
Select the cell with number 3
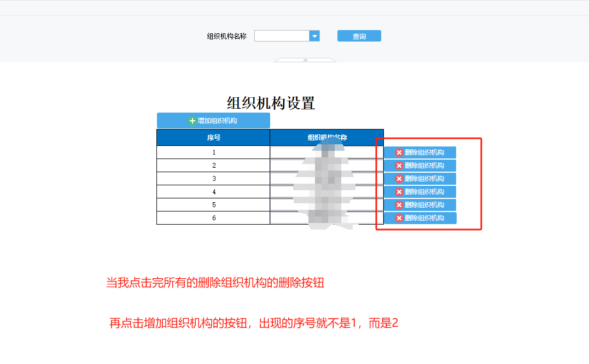[213, 179]
